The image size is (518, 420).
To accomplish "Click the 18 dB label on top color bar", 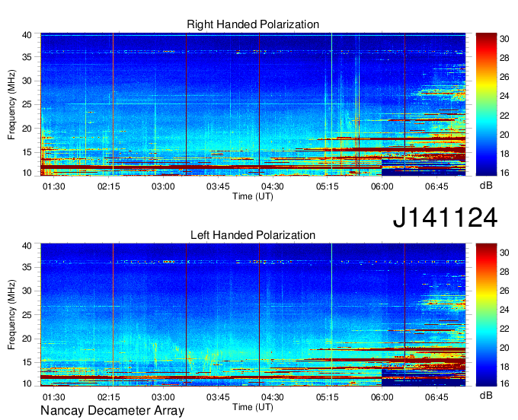I will (504, 154).
